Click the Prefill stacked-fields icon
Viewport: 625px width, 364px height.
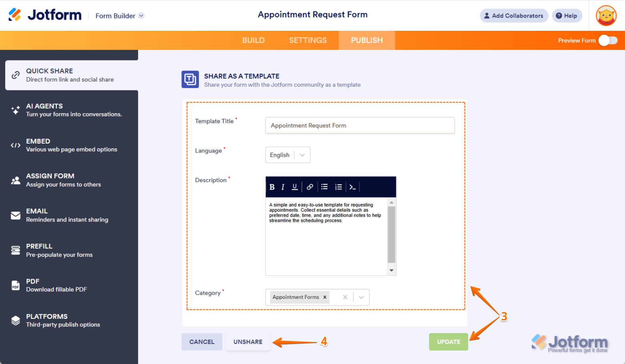16,250
